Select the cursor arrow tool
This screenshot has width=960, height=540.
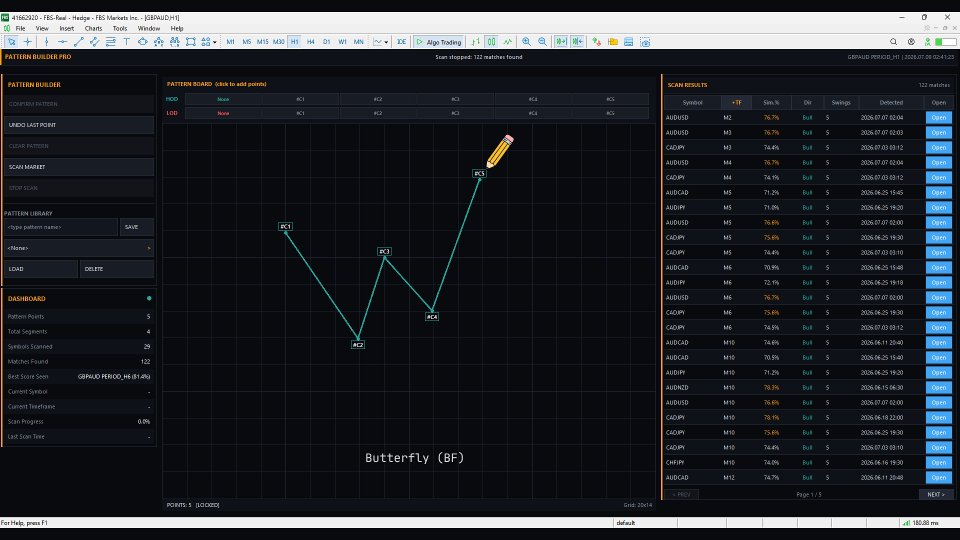click(12, 42)
